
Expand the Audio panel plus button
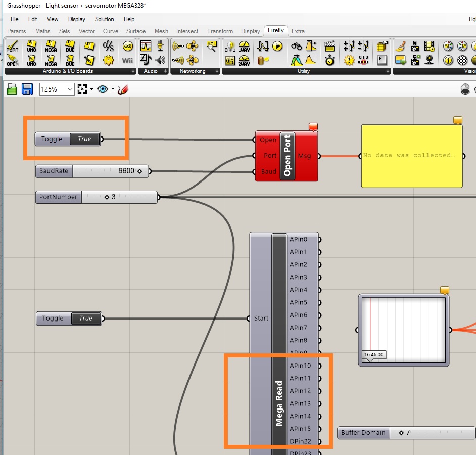coord(165,71)
